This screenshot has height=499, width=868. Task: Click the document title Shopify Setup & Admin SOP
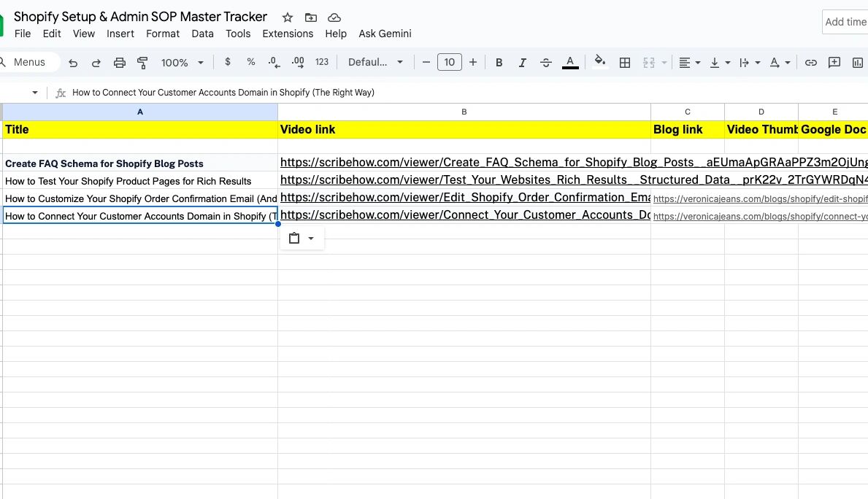click(140, 17)
